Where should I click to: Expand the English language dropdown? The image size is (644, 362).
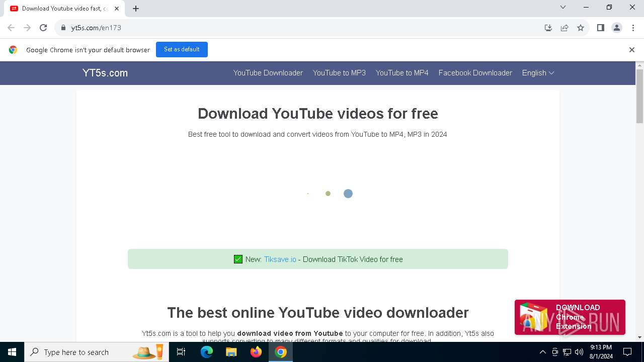click(x=538, y=73)
